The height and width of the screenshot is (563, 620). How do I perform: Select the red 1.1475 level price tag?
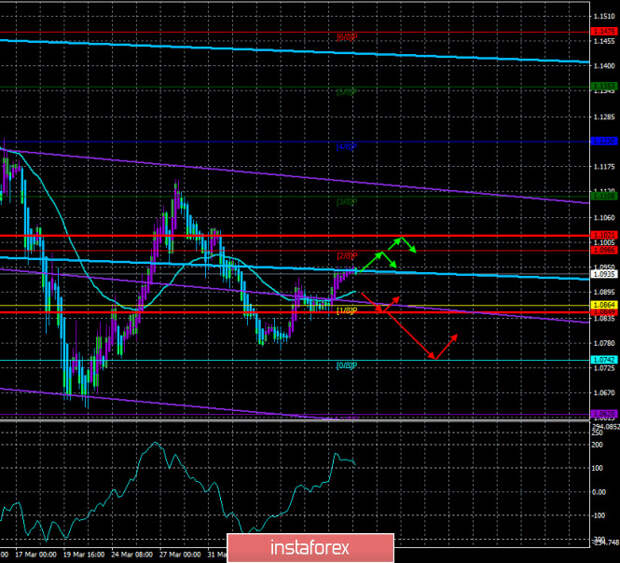click(x=604, y=31)
